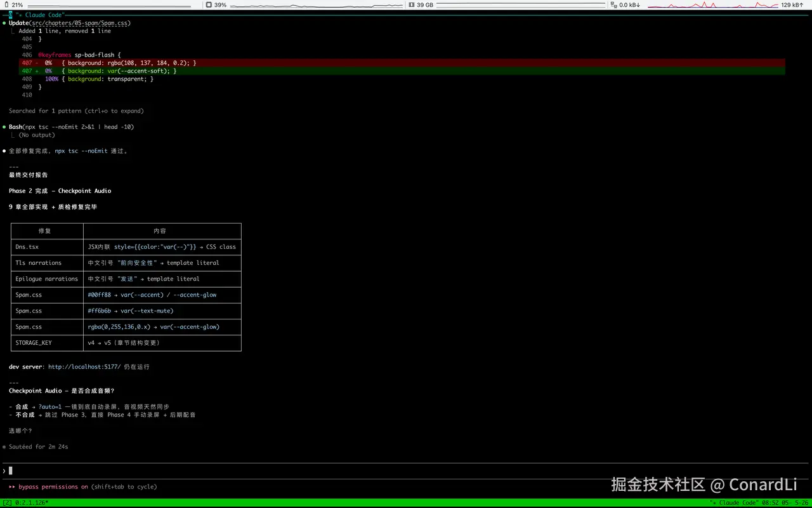This screenshot has width=812, height=508.
Task: Click the "选哪个?" question line
Action: pos(20,431)
